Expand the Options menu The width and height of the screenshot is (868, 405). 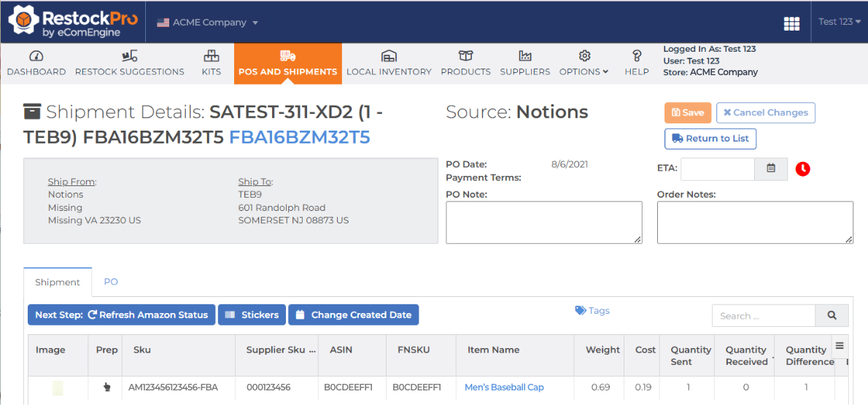(584, 63)
